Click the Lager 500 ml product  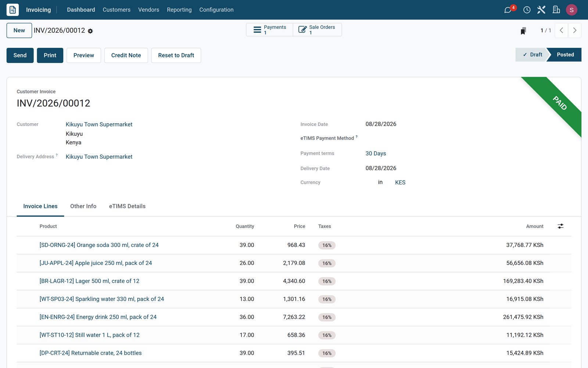[x=90, y=281]
